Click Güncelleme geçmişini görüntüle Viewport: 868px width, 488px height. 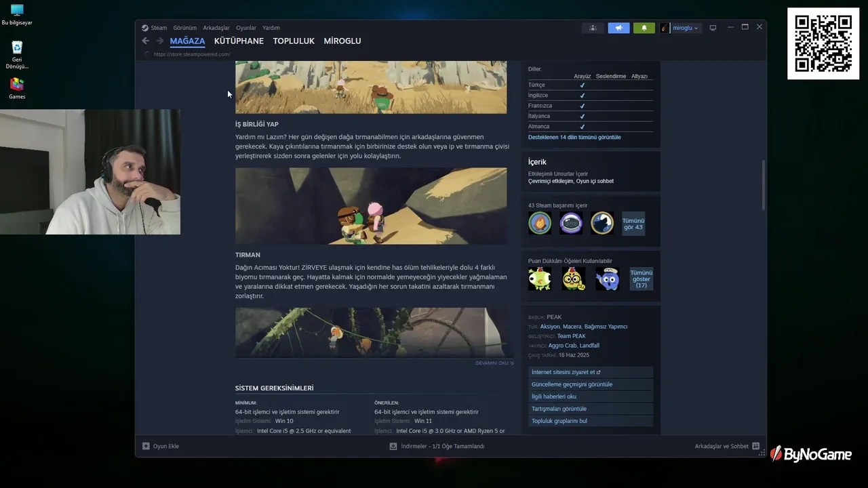coord(591,384)
